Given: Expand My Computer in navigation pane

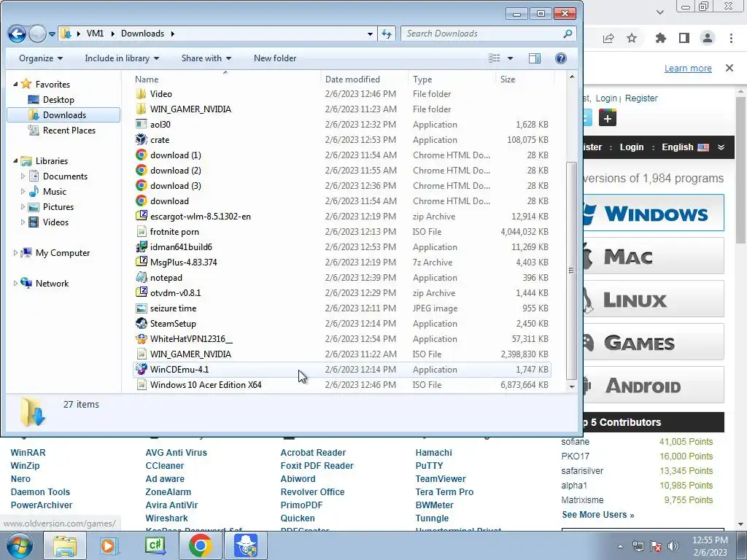Looking at the screenshot, I should point(15,253).
